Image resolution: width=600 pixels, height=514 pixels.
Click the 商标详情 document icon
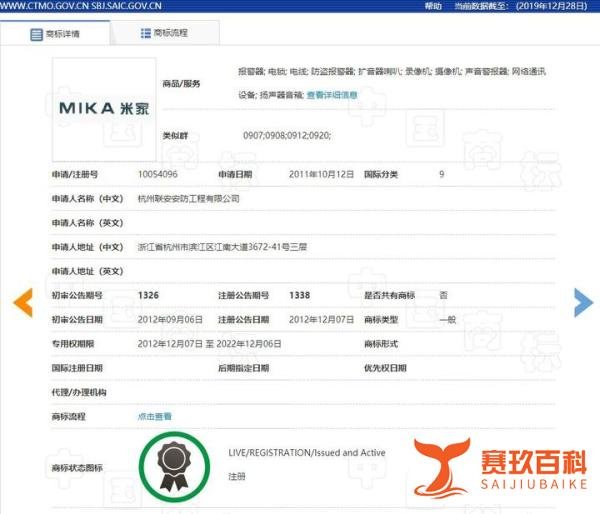36,34
